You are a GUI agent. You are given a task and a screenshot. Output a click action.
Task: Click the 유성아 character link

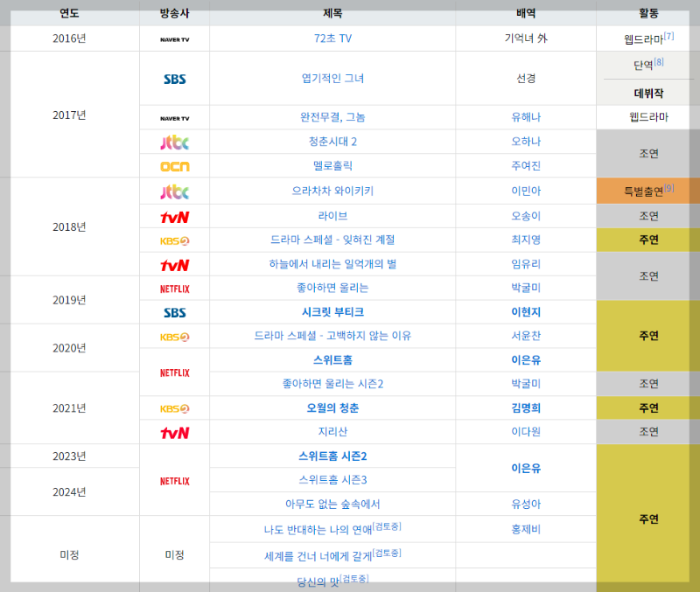pos(526,504)
